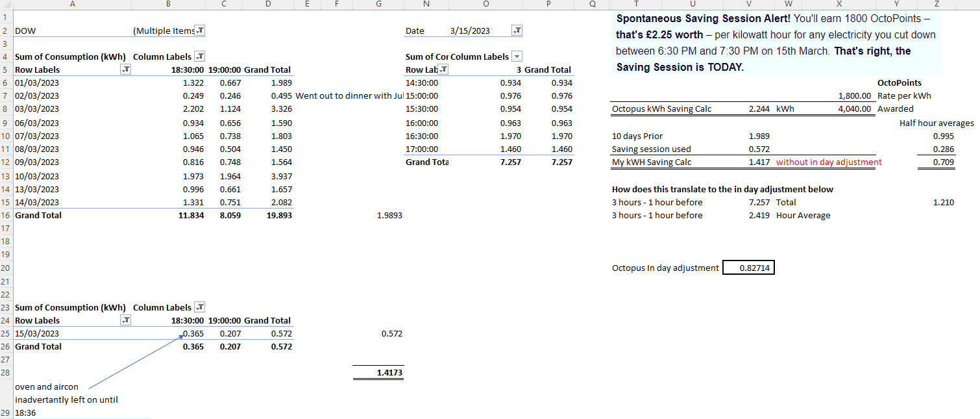
Task: Select the column Q header
Action: tap(593, 5)
